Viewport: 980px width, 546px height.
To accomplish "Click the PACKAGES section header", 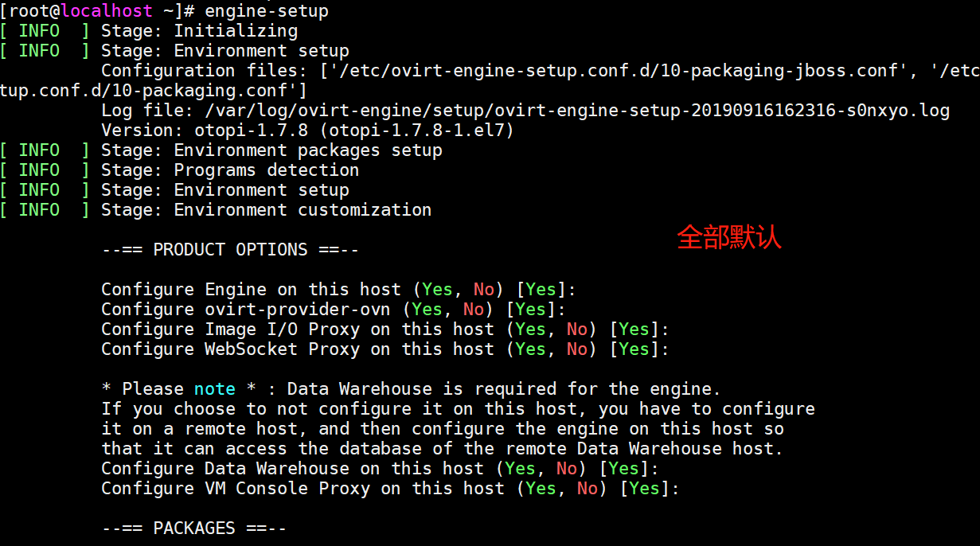I will (x=193, y=528).
